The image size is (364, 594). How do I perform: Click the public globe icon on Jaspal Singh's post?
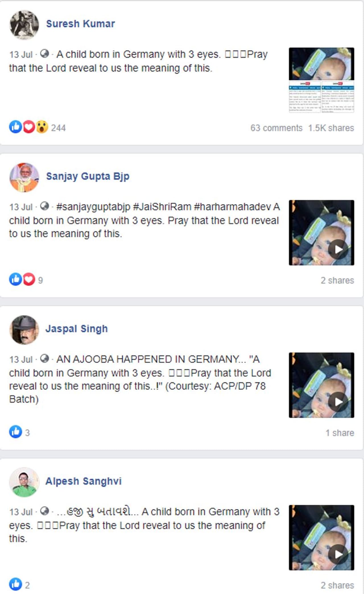pos(45,358)
